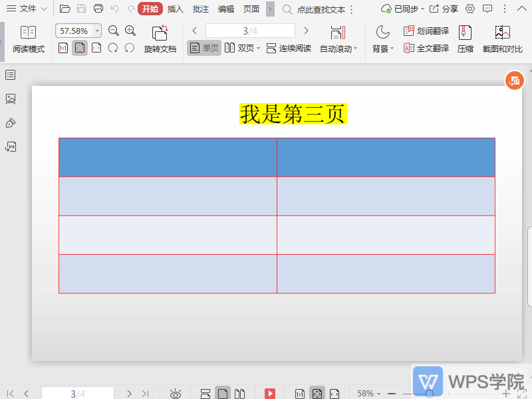Expand the 背景 background options
Image resolution: width=532 pixels, height=399 pixels.
point(382,48)
